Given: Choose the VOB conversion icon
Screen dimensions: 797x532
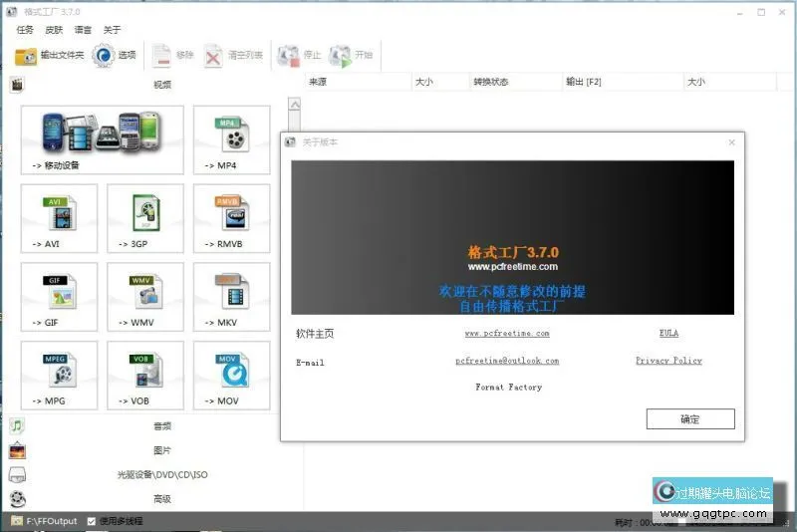Looking at the screenshot, I should (145, 376).
